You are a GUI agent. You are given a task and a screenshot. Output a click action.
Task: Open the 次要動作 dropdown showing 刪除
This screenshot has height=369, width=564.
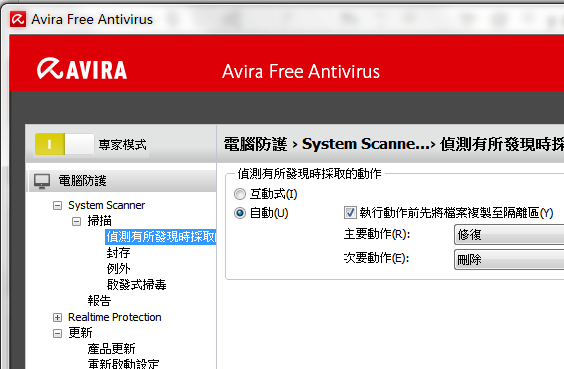(x=509, y=259)
